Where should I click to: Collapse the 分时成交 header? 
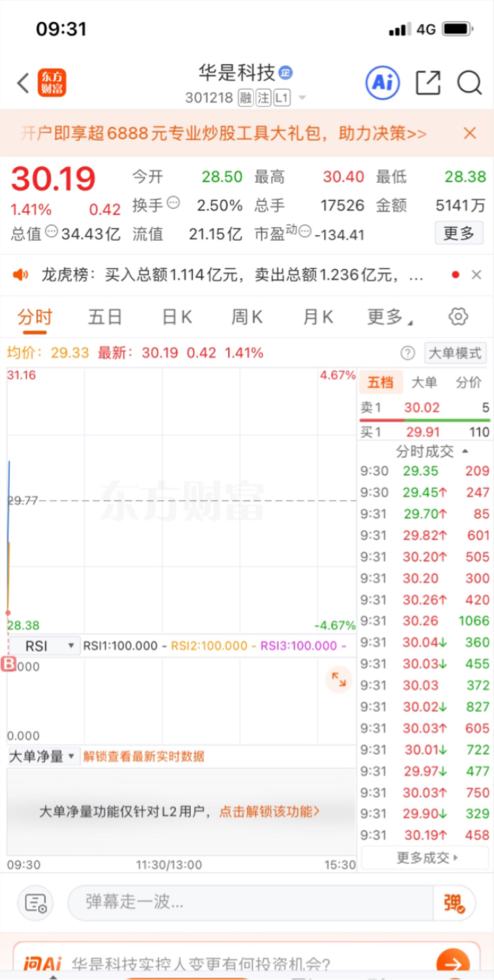click(433, 451)
